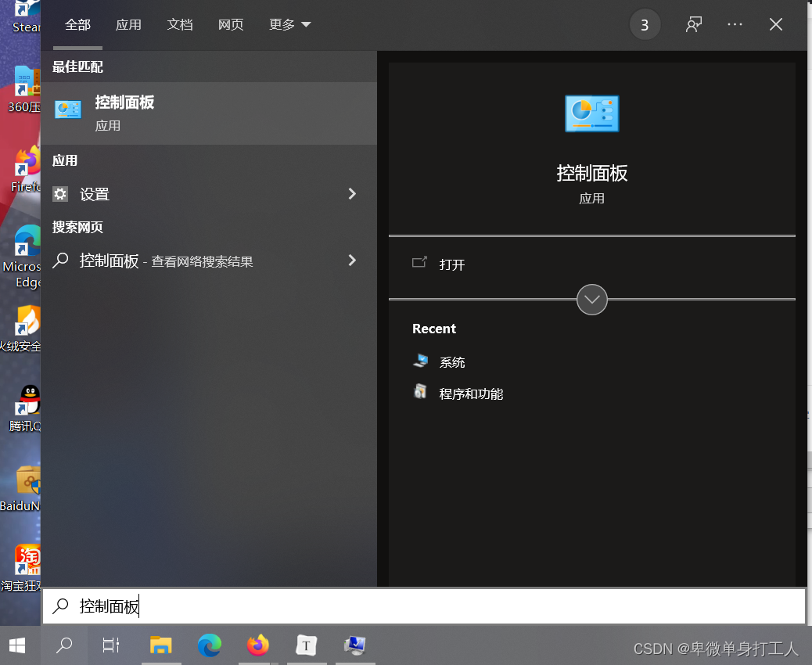This screenshot has height=665, width=812.
Task: Open the 控制面板 best match result
Action: coord(209,113)
